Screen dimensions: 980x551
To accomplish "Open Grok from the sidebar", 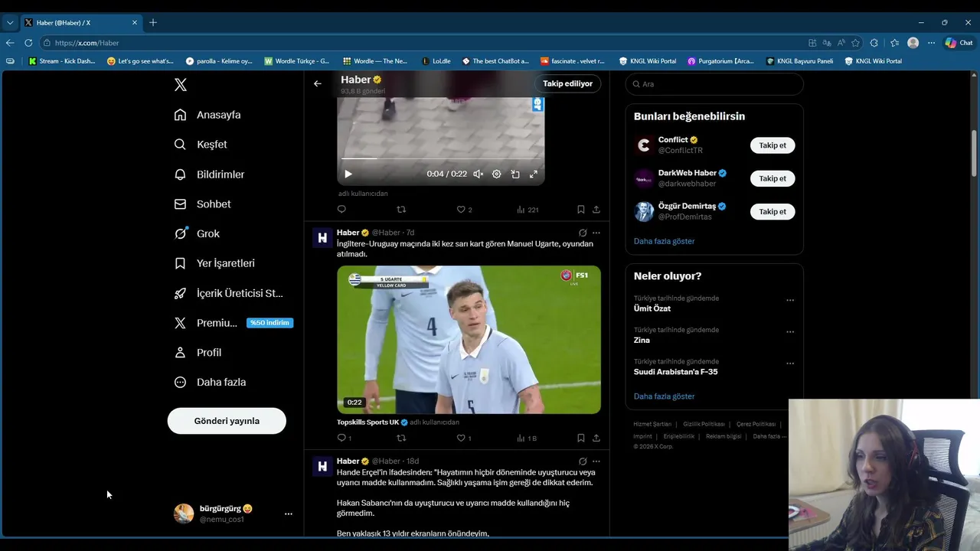I will (198, 233).
